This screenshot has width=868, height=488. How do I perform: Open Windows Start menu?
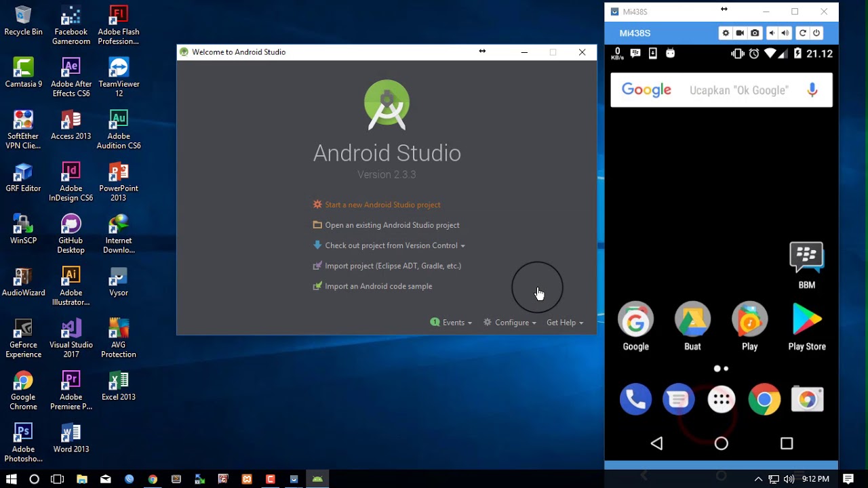pos(11,479)
